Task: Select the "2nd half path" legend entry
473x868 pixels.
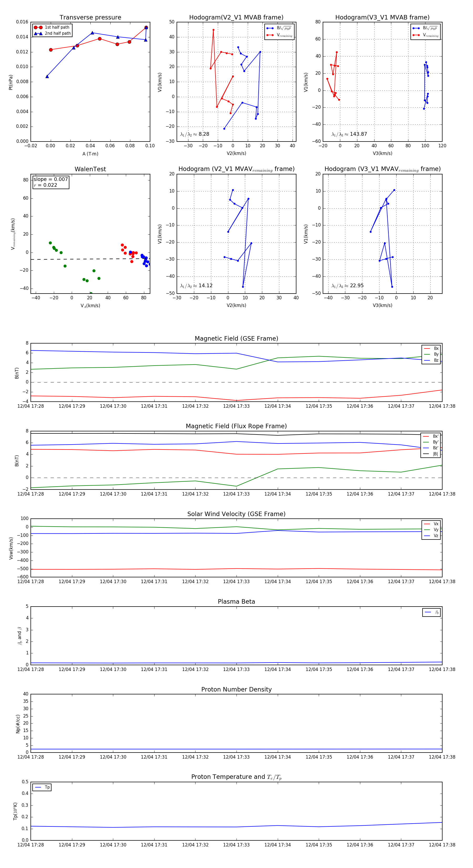Action: click(52, 33)
